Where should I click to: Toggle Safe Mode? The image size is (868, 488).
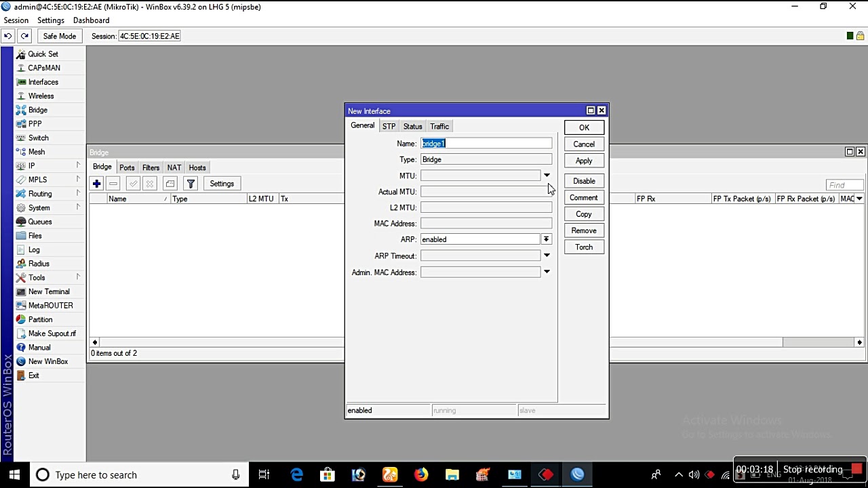point(60,36)
